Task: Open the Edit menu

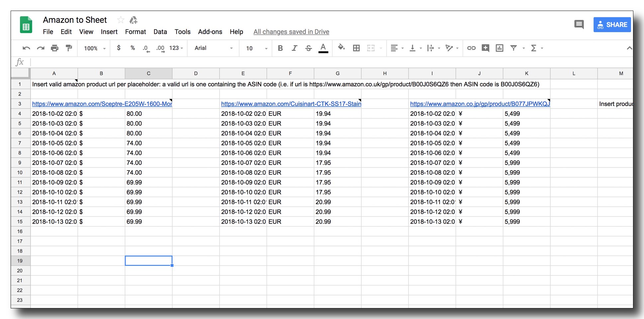Action: 66,32
